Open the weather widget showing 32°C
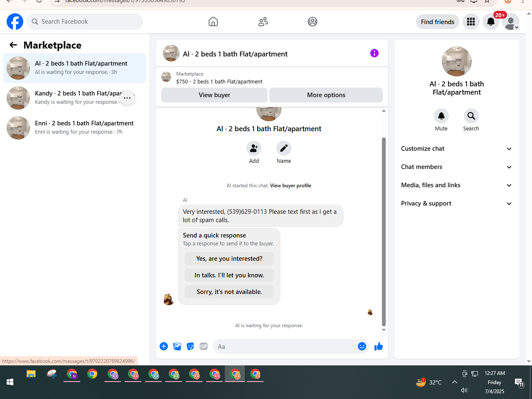 coord(429,382)
